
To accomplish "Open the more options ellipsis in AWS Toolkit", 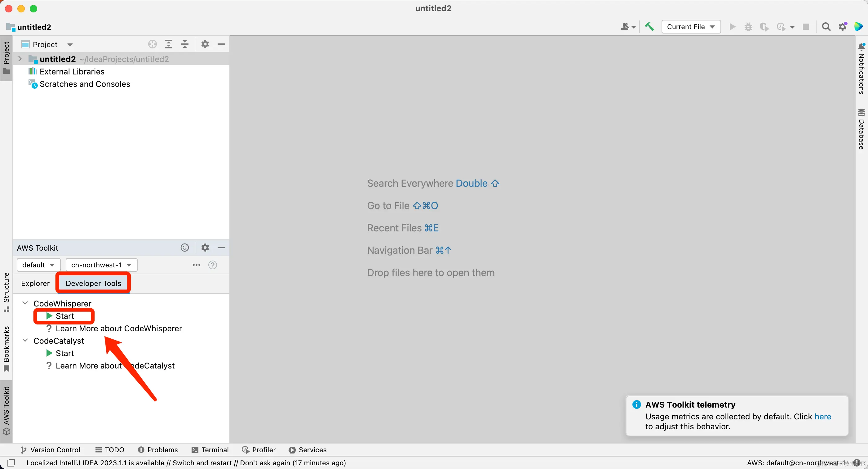I will pyautogui.click(x=197, y=265).
